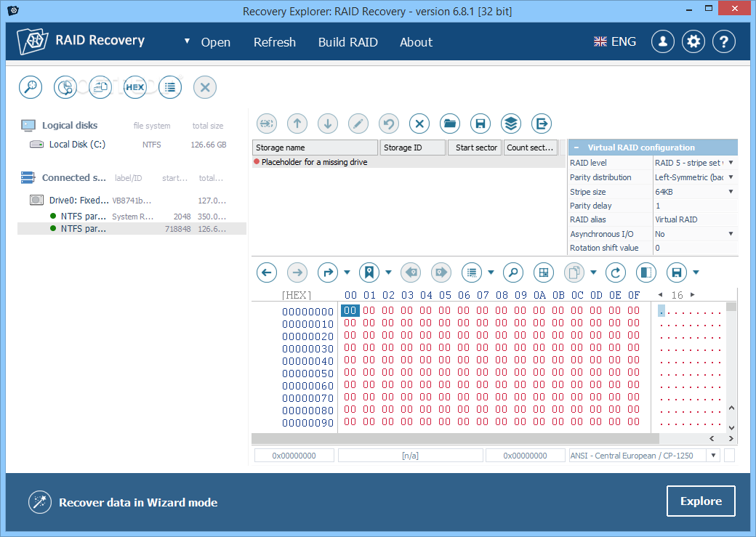The height and width of the screenshot is (537, 756).
Task: Click the disk image icon left of HEX
Action: coord(100,87)
